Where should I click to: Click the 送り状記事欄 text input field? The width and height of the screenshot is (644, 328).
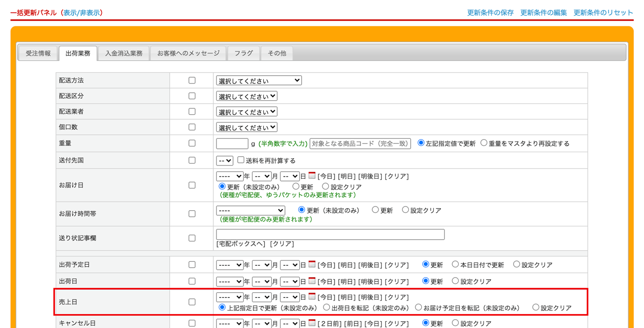click(x=330, y=234)
